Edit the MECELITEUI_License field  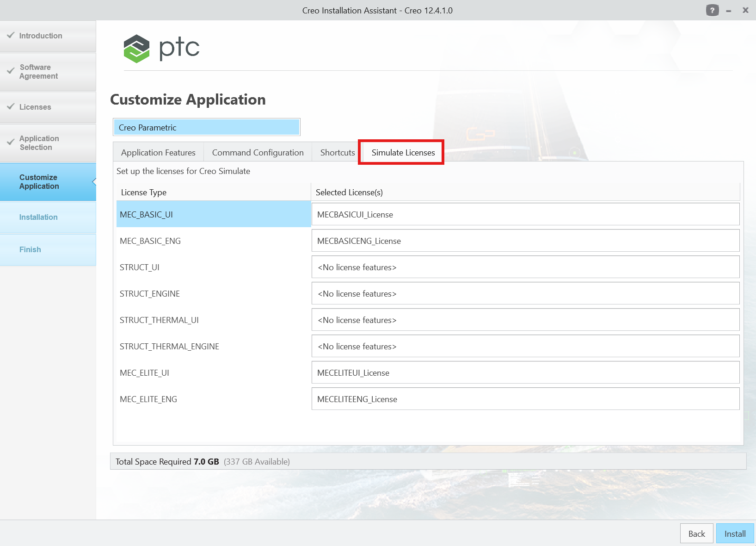[526, 372]
